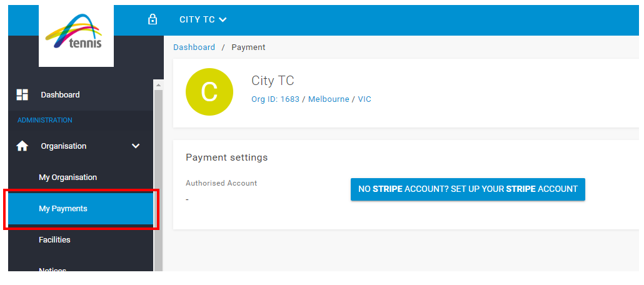The height and width of the screenshot is (285, 644).
Task: Click the Melbourne link
Action: (329, 99)
